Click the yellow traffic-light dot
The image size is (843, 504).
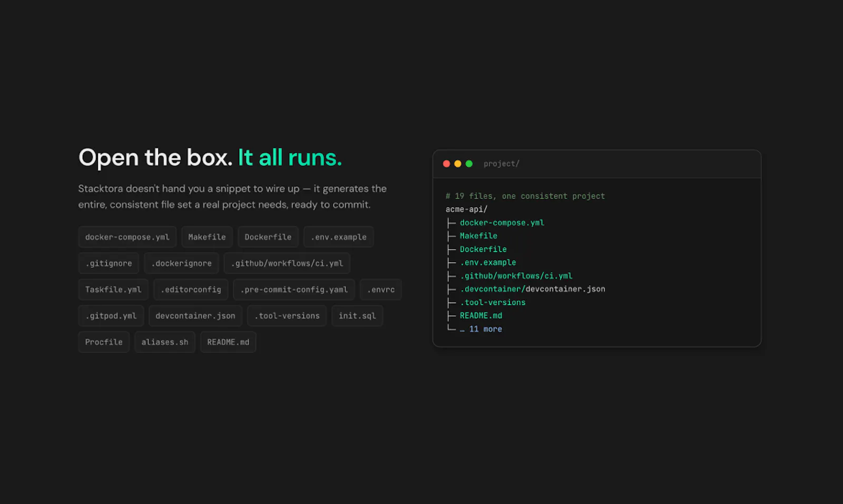tap(458, 164)
